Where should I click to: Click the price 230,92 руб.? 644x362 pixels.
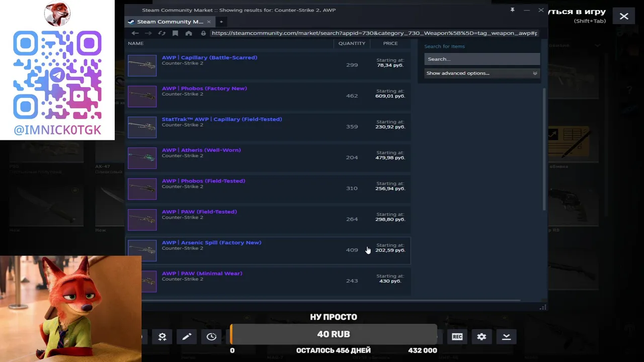390,127
